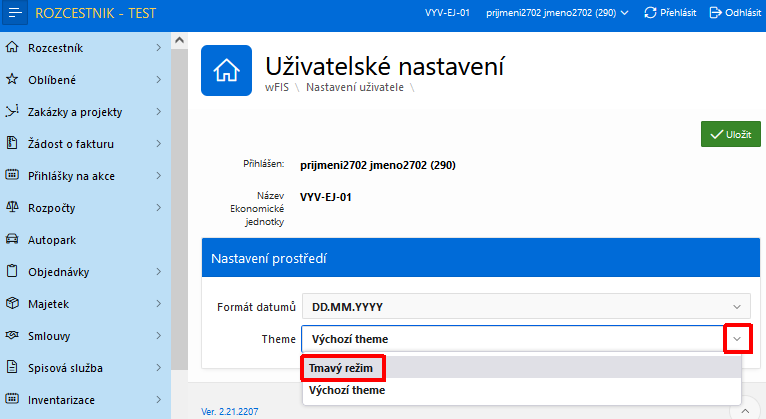Click the Oblíbené star icon

12,79
